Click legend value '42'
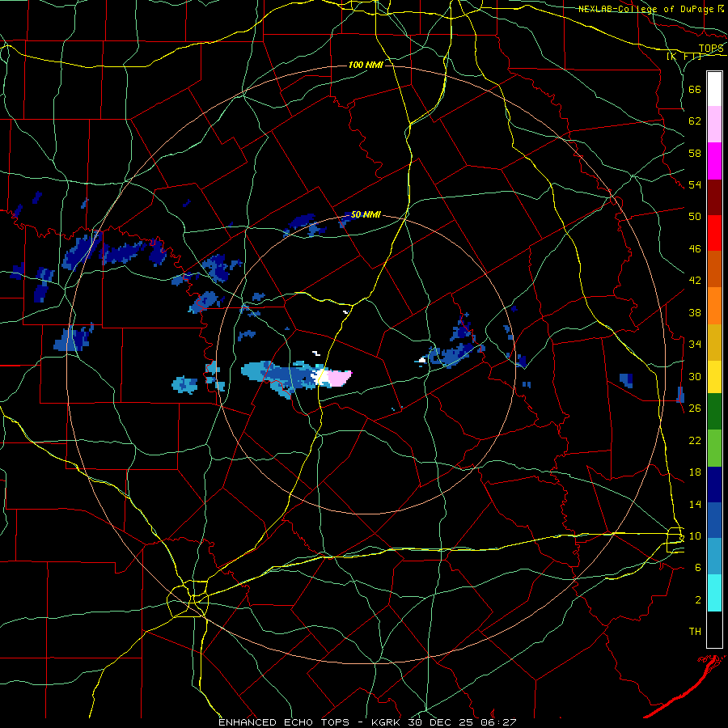The image size is (728, 728). point(695,281)
